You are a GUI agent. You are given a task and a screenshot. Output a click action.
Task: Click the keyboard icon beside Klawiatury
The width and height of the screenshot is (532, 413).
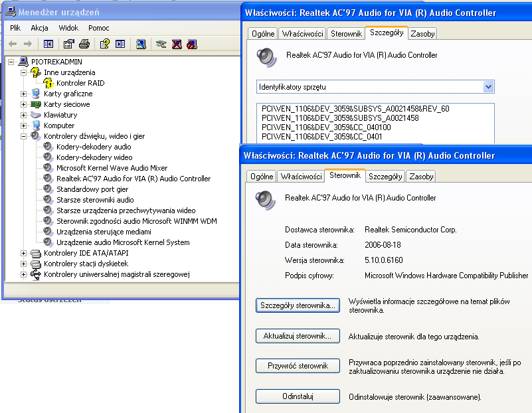36,115
